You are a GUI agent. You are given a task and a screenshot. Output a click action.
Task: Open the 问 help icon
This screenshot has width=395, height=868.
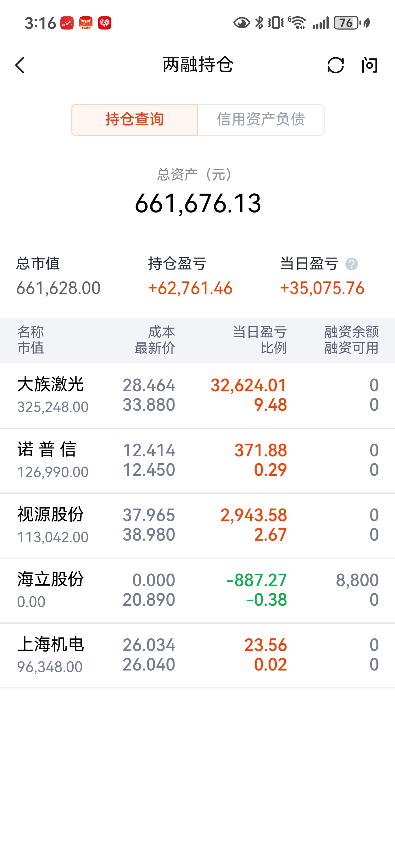click(370, 65)
